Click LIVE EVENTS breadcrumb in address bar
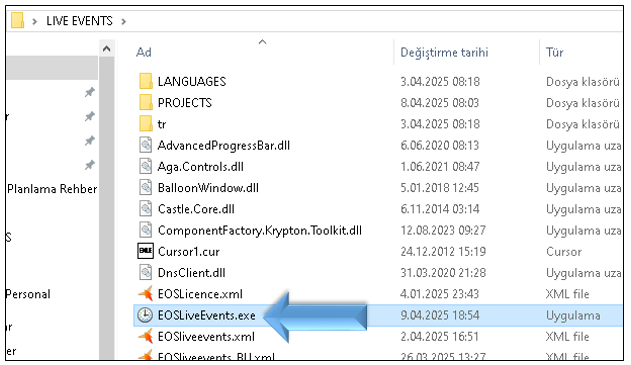 tap(79, 21)
